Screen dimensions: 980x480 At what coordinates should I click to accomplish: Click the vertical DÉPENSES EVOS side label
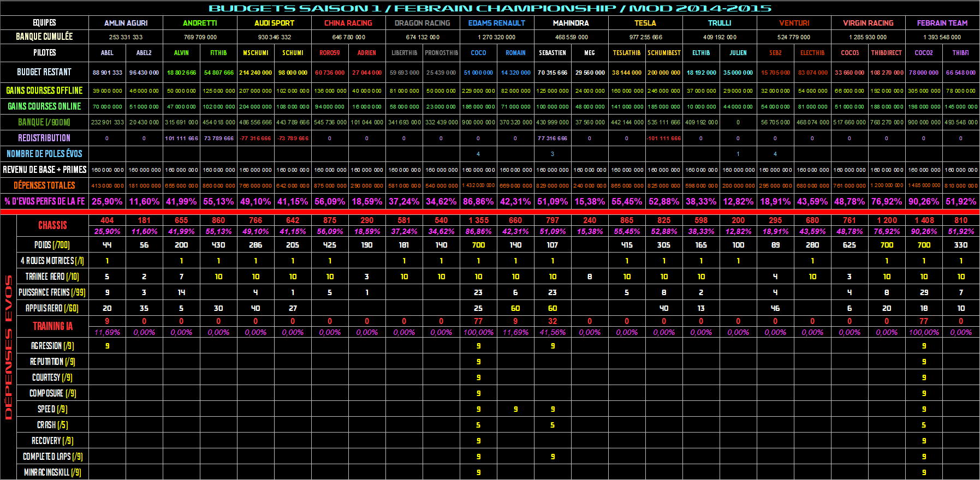(x=8, y=347)
